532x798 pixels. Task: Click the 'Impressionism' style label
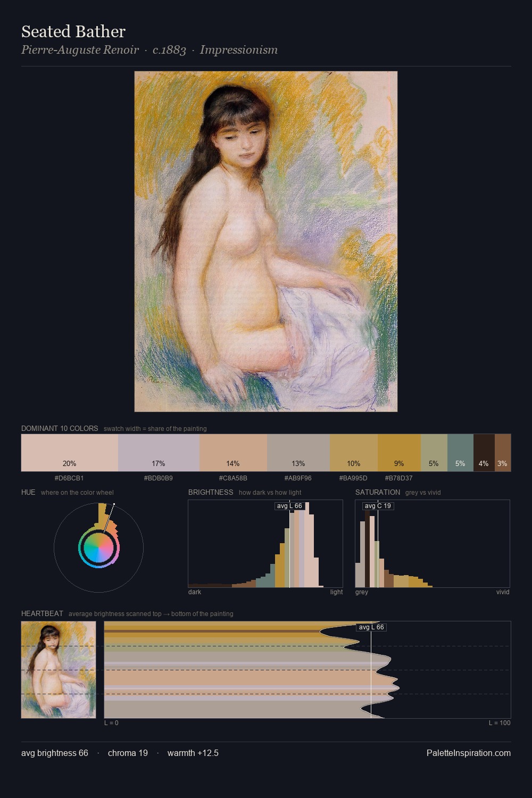tap(239, 50)
